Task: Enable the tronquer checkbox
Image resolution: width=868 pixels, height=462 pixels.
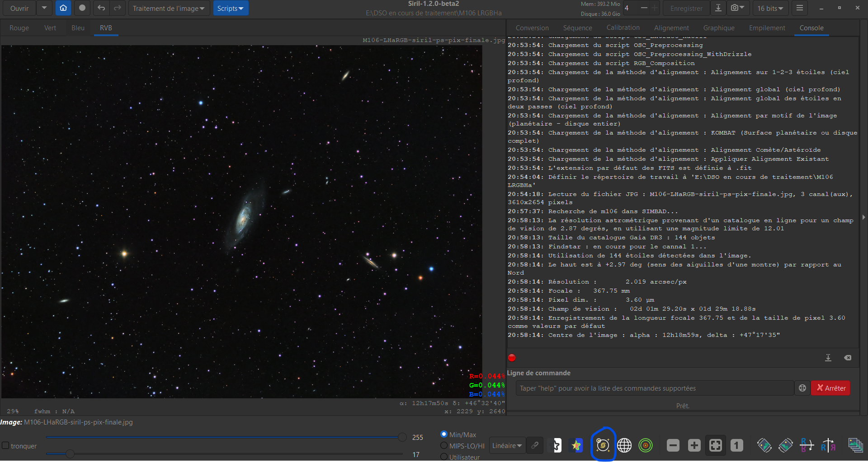Action: 5,446
